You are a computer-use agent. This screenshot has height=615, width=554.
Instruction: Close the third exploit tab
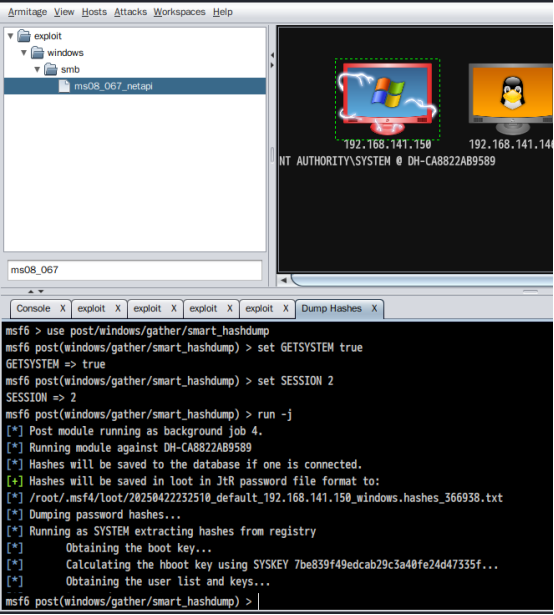click(230, 309)
